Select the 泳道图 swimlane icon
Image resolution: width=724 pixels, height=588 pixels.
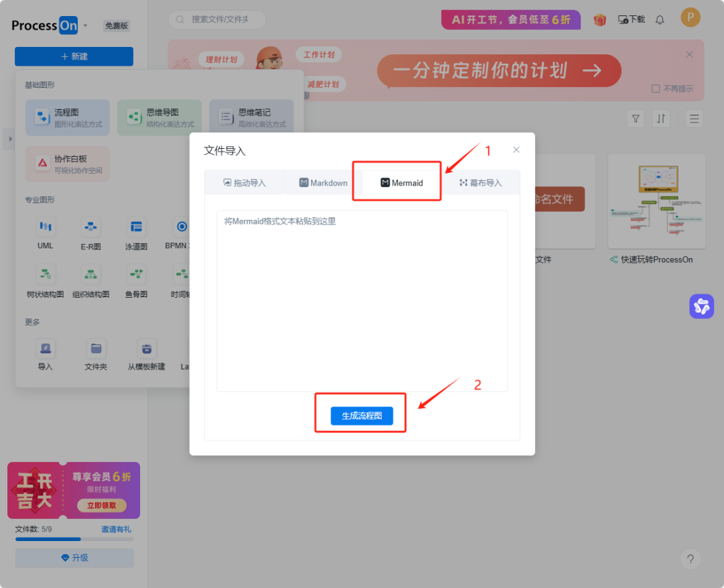136,228
